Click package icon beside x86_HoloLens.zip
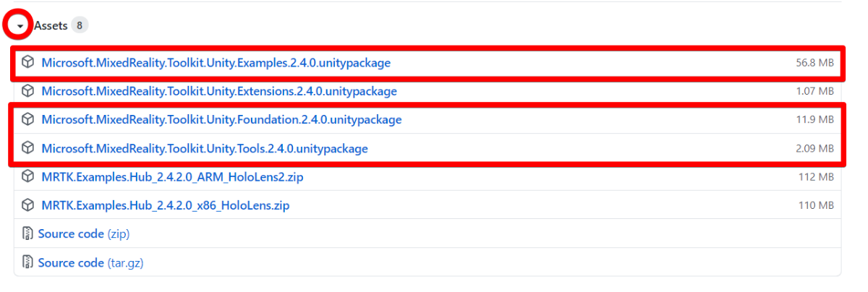This screenshot has height=292, width=868. (x=28, y=205)
